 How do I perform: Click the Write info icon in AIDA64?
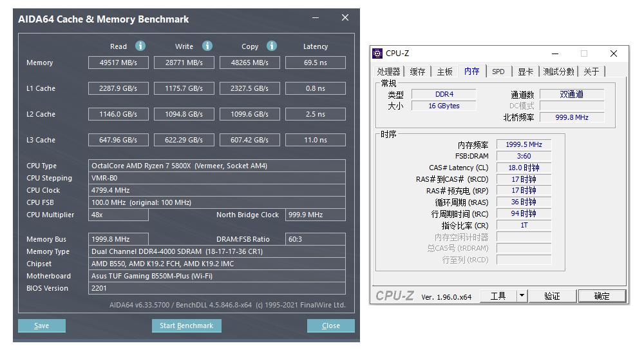pyautogui.click(x=207, y=46)
